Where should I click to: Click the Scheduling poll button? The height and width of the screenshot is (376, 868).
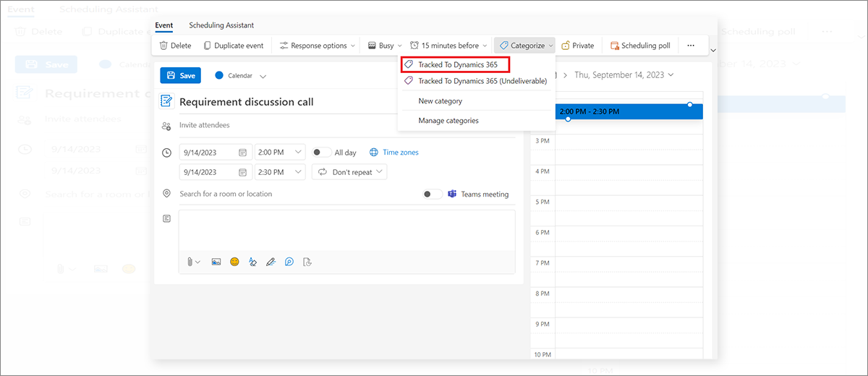click(x=639, y=46)
